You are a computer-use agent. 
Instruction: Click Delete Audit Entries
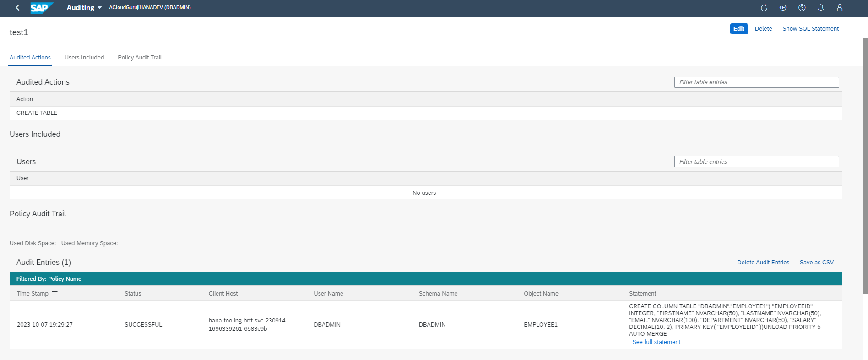coord(763,263)
